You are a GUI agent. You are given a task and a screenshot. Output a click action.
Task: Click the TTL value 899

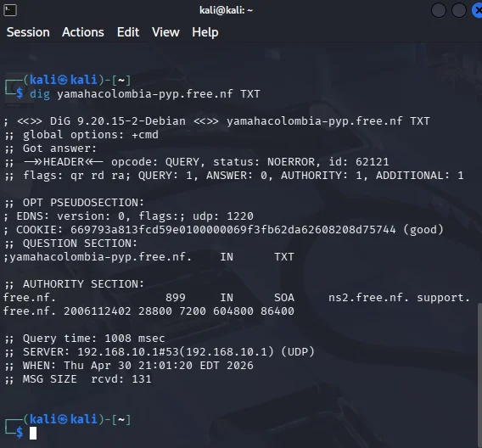pos(176,298)
